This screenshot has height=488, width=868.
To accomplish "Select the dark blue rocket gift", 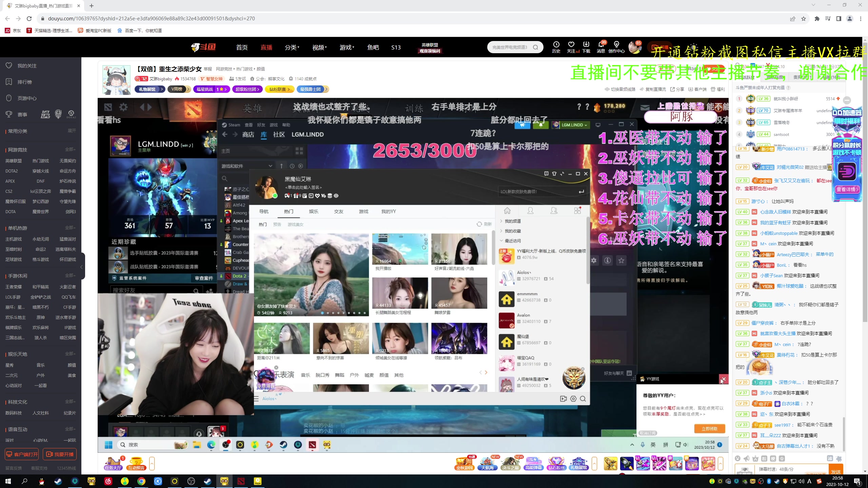I will pyautogui.click(x=627, y=463).
